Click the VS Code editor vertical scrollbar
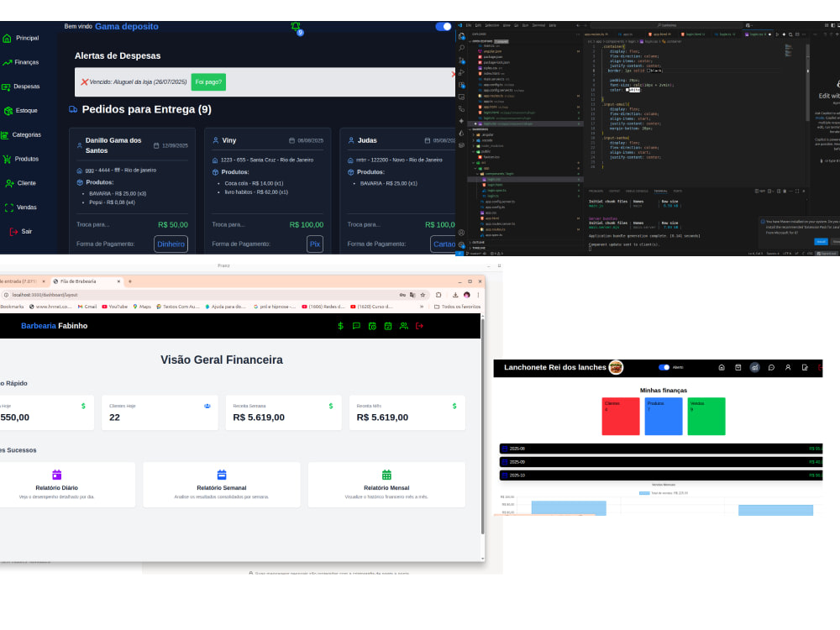The height and width of the screenshot is (630, 840). click(x=807, y=81)
